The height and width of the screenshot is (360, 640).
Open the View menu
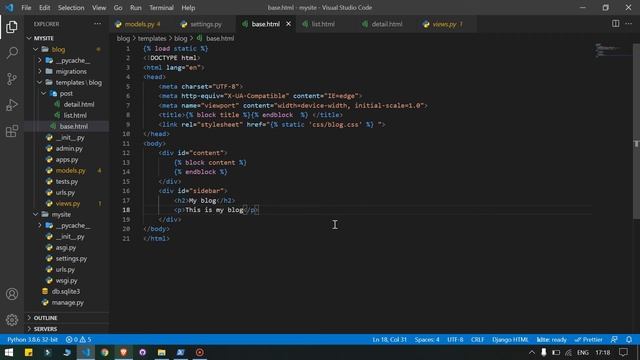pyautogui.click(x=99, y=8)
